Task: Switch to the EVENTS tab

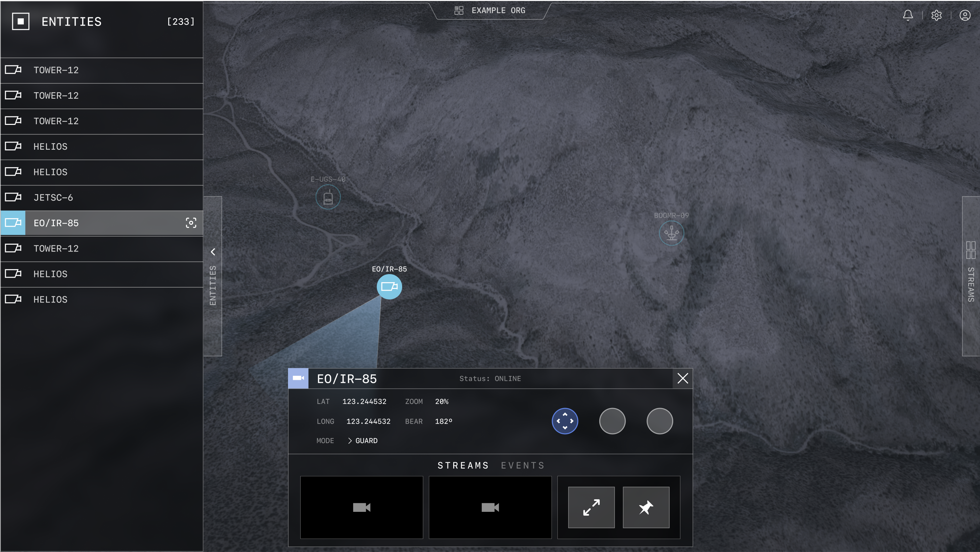Action: pos(523,465)
